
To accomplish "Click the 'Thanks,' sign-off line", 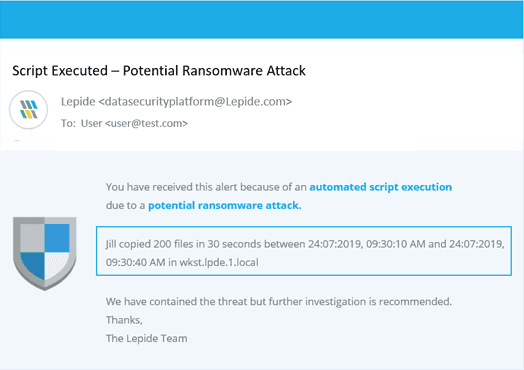I will (x=124, y=320).
